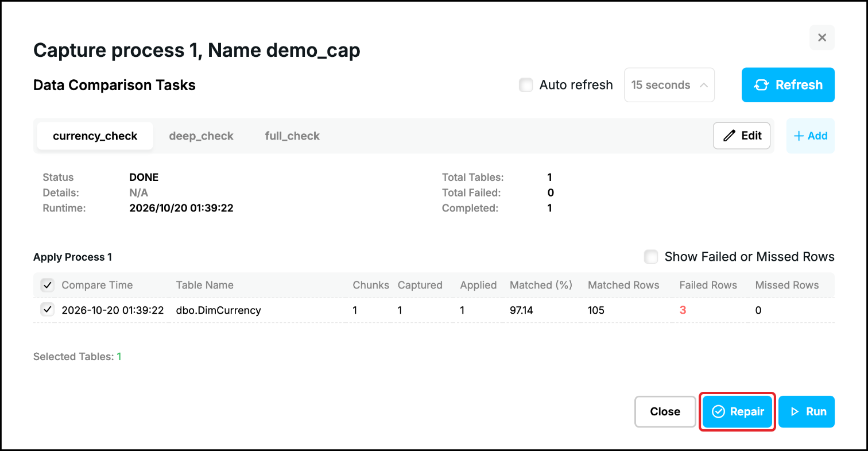Click the Chunks column header
This screenshot has height=451, width=868.
[x=371, y=285]
